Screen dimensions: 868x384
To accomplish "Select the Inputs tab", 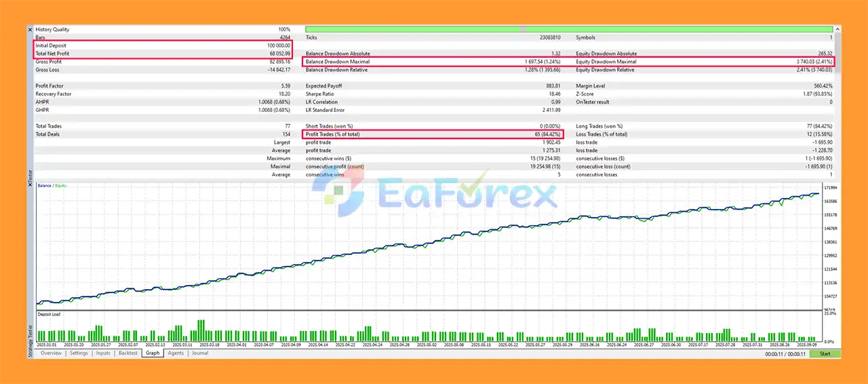I will pyautogui.click(x=103, y=353).
